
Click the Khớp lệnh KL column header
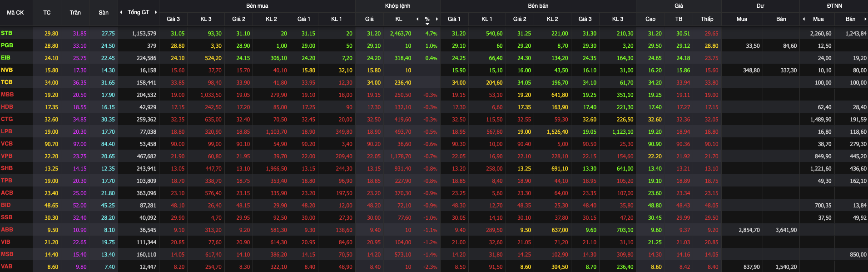(399, 19)
